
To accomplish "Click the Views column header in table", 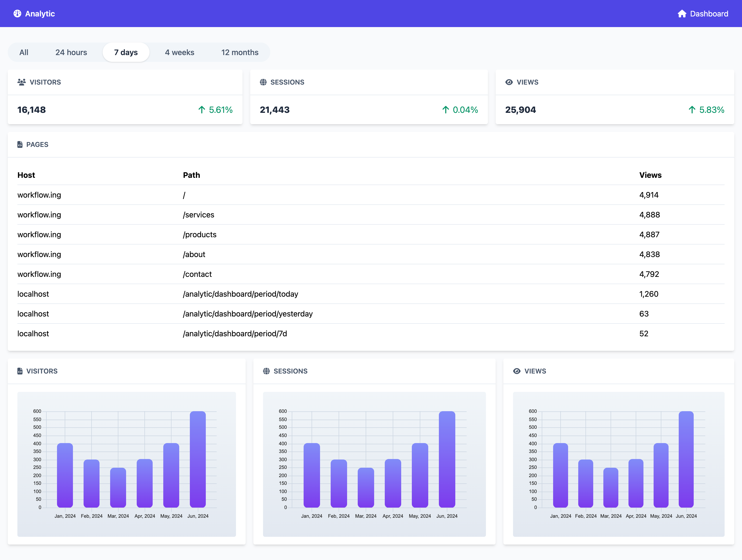I will (650, 175).
